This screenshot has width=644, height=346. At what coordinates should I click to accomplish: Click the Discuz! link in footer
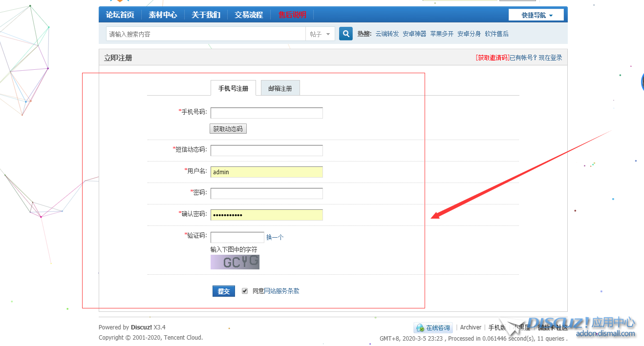click(x=142, y=327)
